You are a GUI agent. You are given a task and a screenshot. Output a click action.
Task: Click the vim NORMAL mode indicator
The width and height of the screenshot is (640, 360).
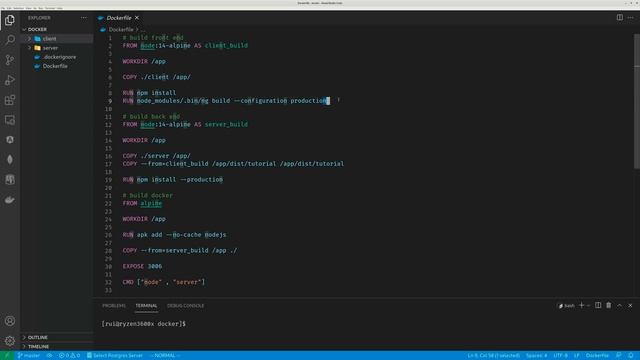(165, 356)
